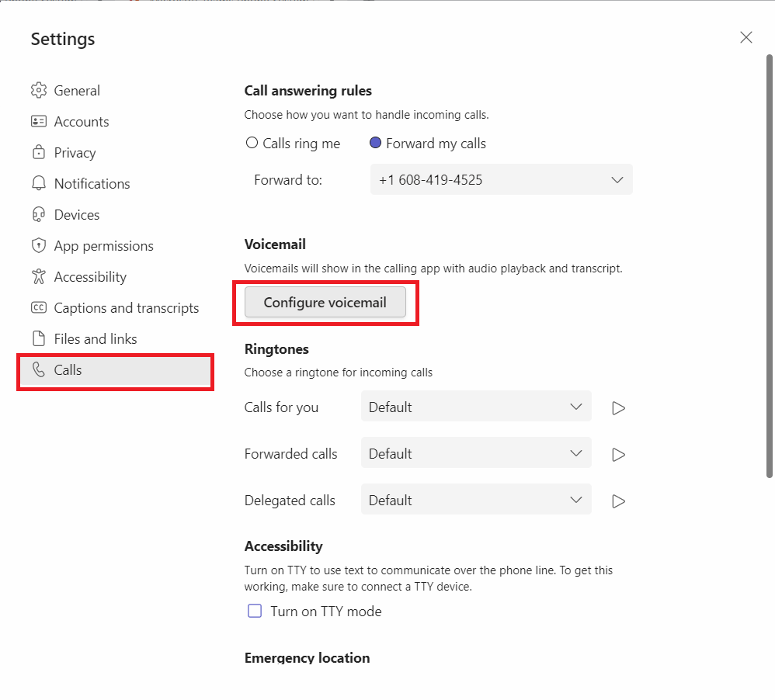The height and width of the screenshot is (700, 775).
Task: Click the Accounts card icon
Action: [x=39, y=122]
